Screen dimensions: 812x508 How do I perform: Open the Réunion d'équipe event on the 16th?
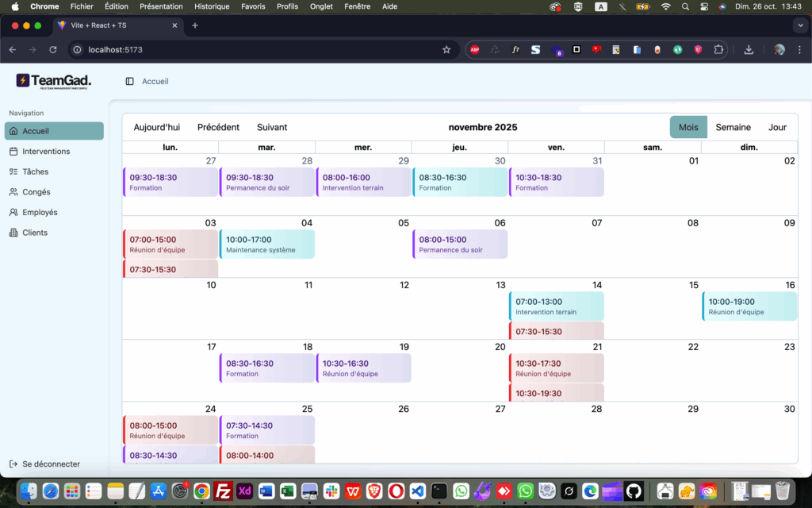tap(749, 306)
